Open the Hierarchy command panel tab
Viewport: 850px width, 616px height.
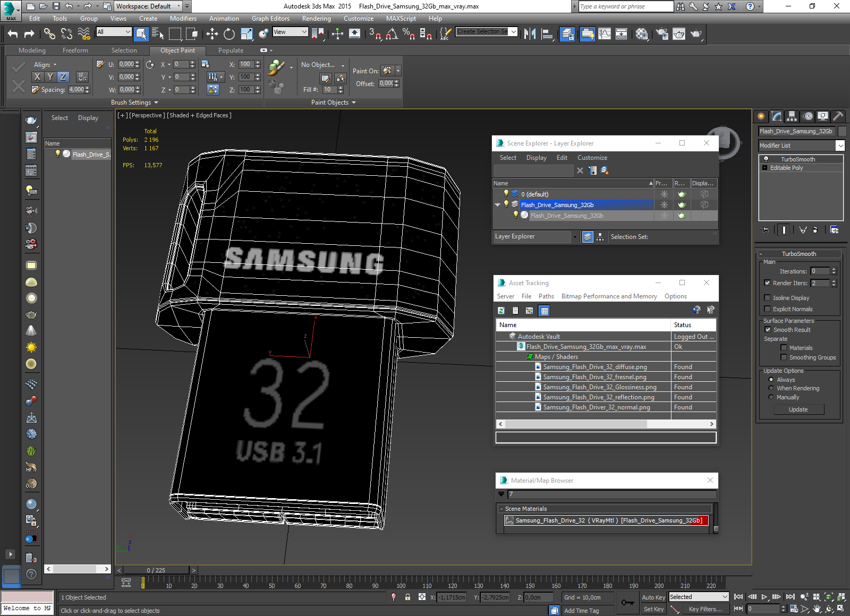click(792, 116)
